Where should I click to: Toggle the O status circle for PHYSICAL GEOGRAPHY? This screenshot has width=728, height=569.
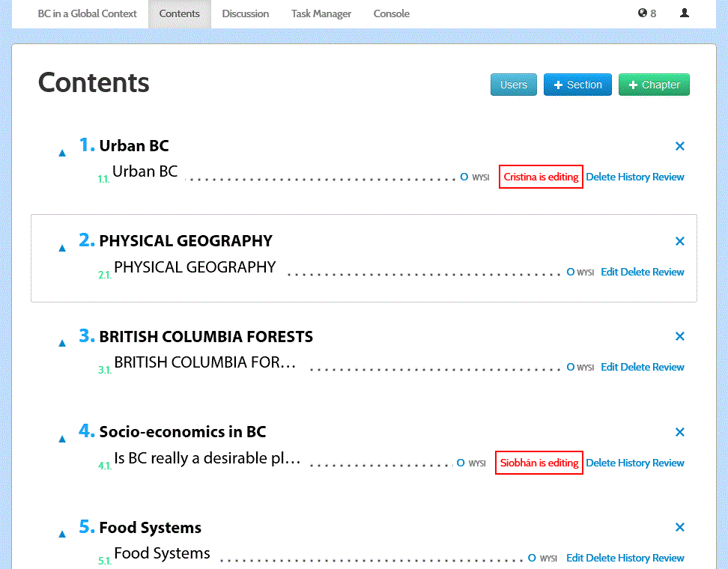pos(570,272)
